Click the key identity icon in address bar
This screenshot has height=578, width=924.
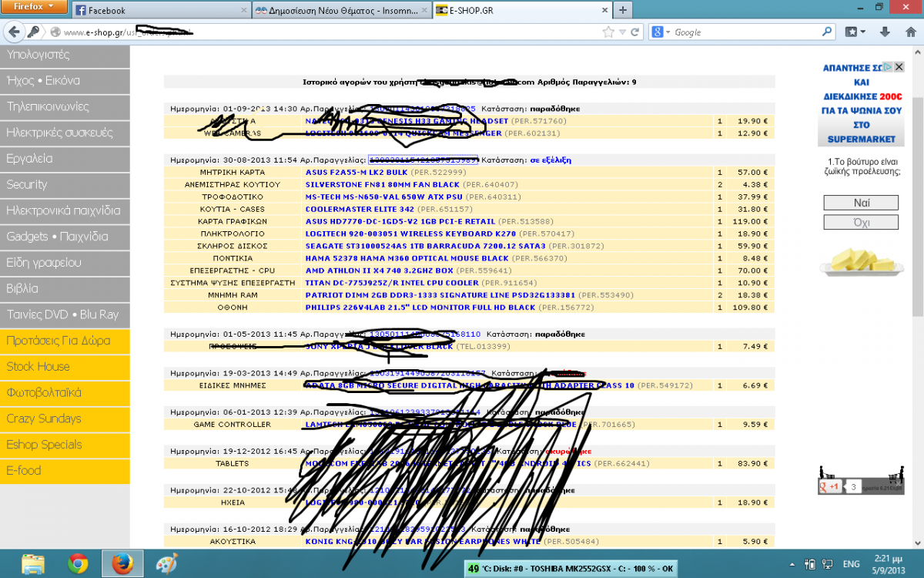34,32
